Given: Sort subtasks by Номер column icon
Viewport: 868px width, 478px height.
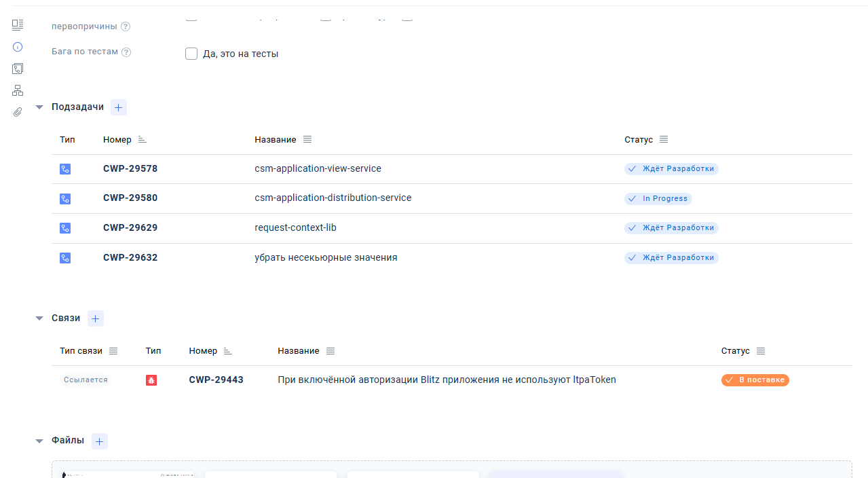Looking at the screenshot, I should (142, 140).
